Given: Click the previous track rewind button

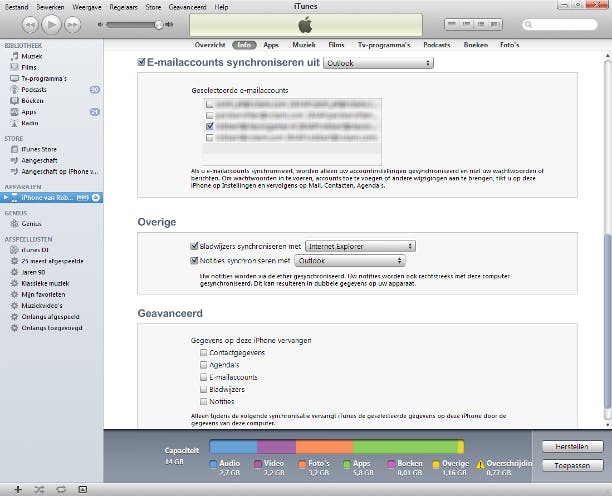Looking at the screenshot, I should (x=30, y=25).
